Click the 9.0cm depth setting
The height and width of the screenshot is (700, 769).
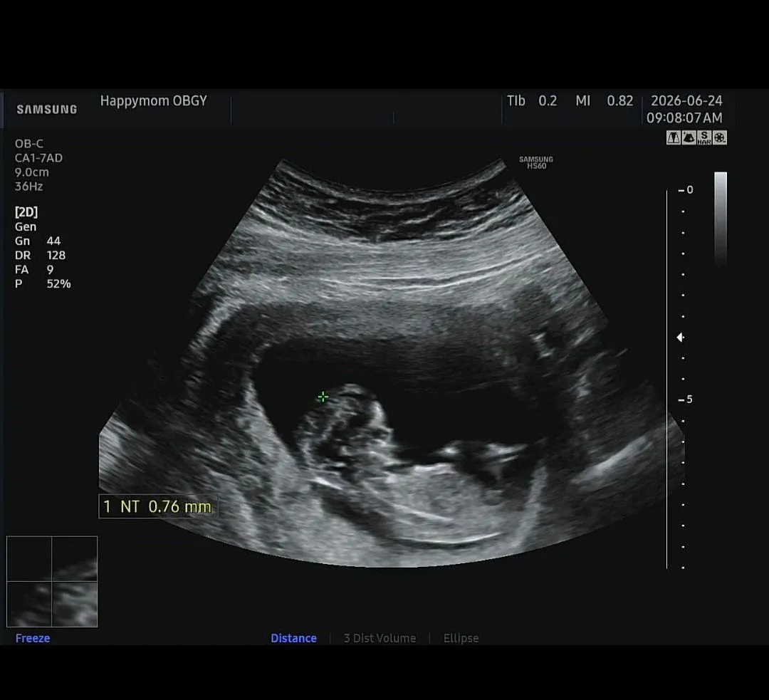[32, 172]
